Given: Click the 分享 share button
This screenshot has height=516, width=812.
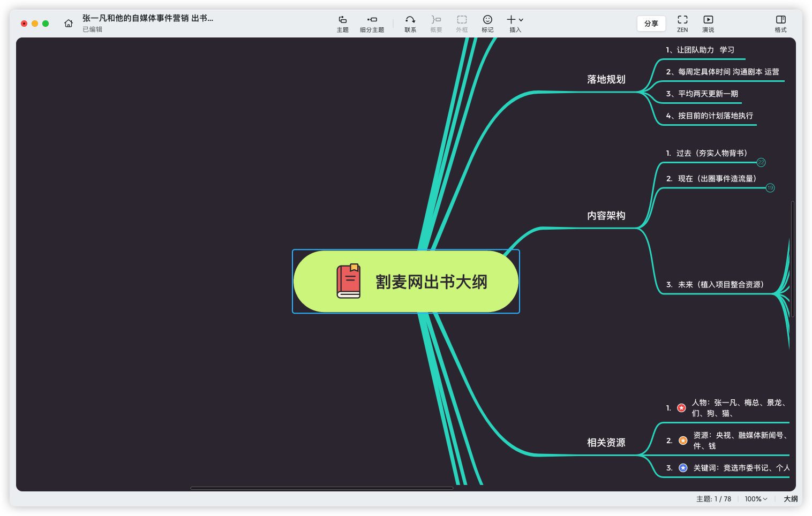Looking at the screenshot, I should click(x=651, y=24).
